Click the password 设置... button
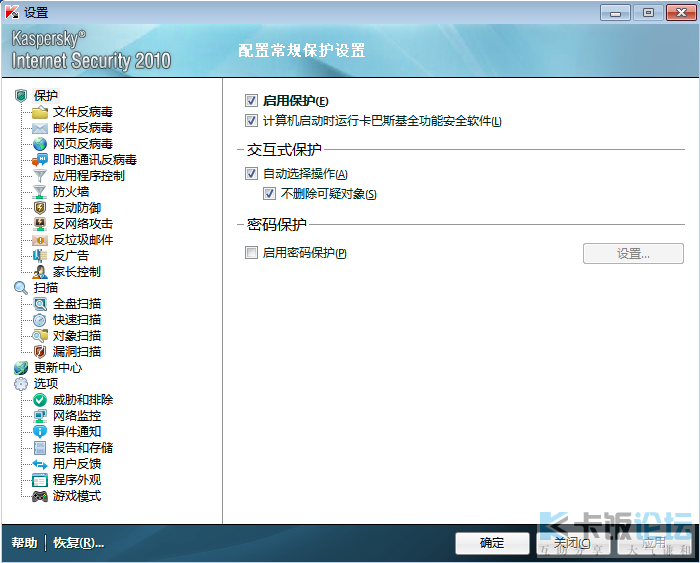The width and height of the screenshot is (700, 563). point(633,254)
